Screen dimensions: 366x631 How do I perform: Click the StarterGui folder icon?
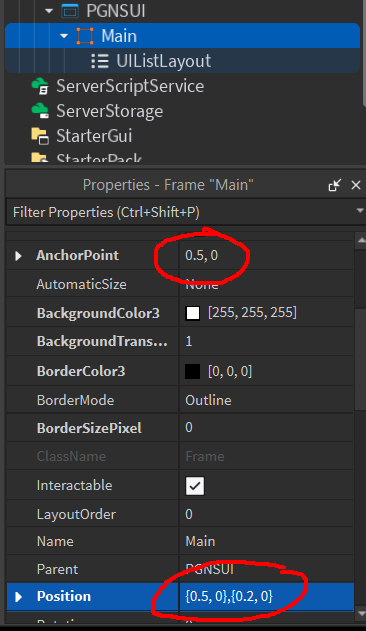[x=40, y=136]
